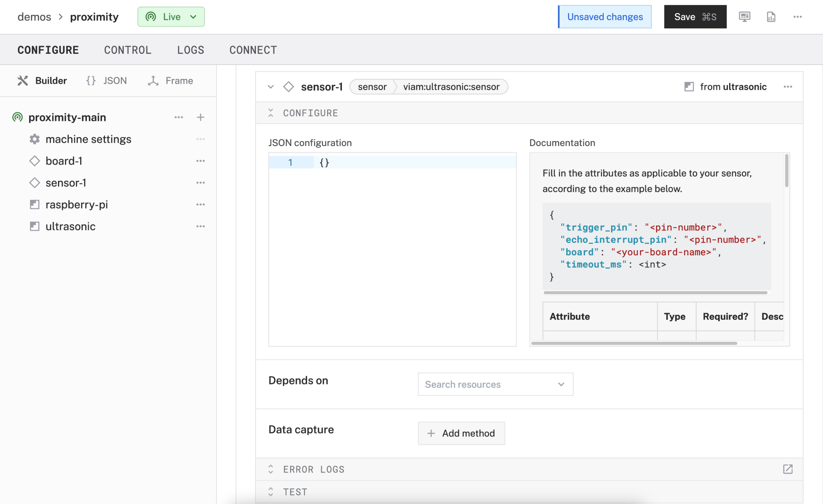Click the documentation bottom horizontal scrollbar

pyautogui.click(x=634, y=343)
